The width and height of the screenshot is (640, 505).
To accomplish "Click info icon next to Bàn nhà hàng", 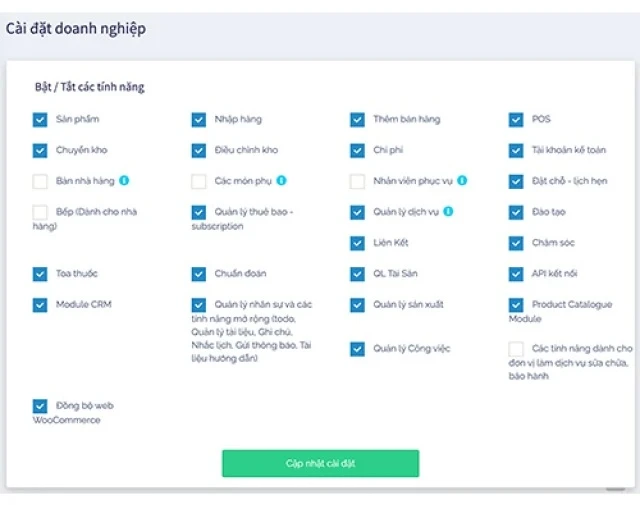I will tap(124, 181).
